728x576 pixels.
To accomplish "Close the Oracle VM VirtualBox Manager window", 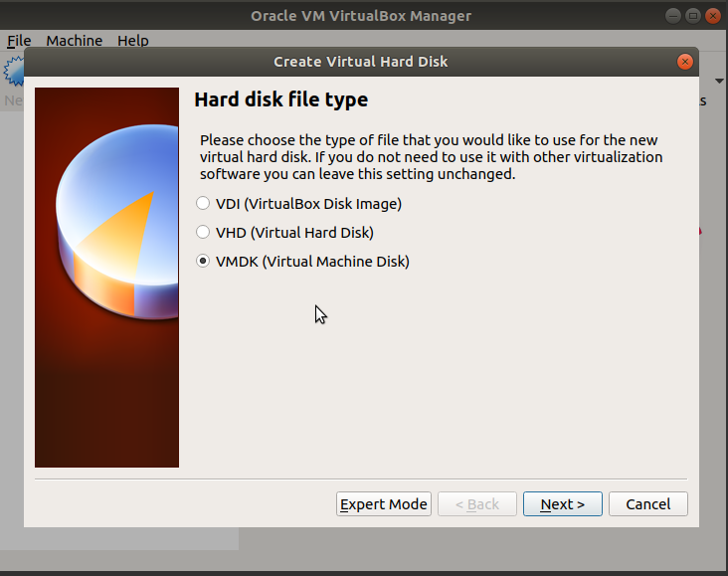I will pos(712,16).
